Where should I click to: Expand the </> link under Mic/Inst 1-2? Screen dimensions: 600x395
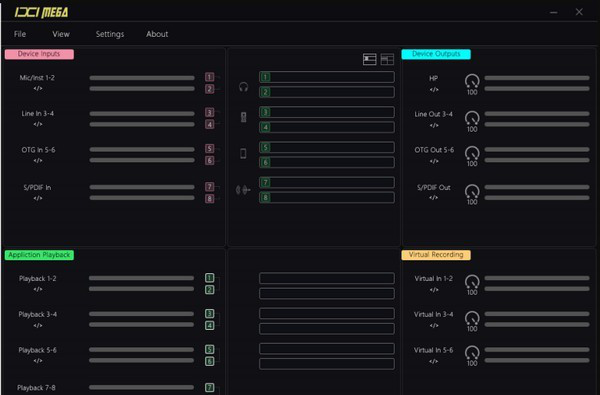pos(38,88)
